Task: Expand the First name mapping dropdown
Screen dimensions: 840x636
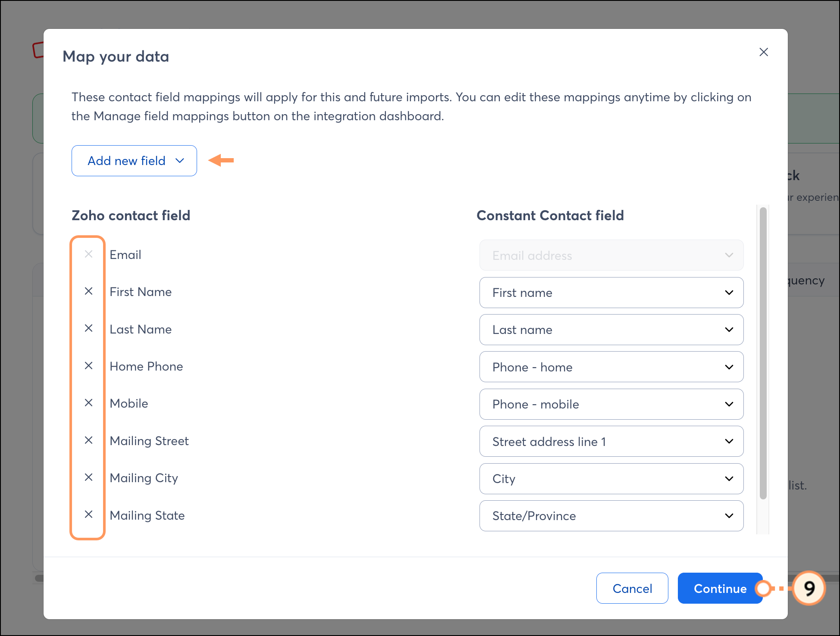Action: pyautogui.click(x=611, y=293)
